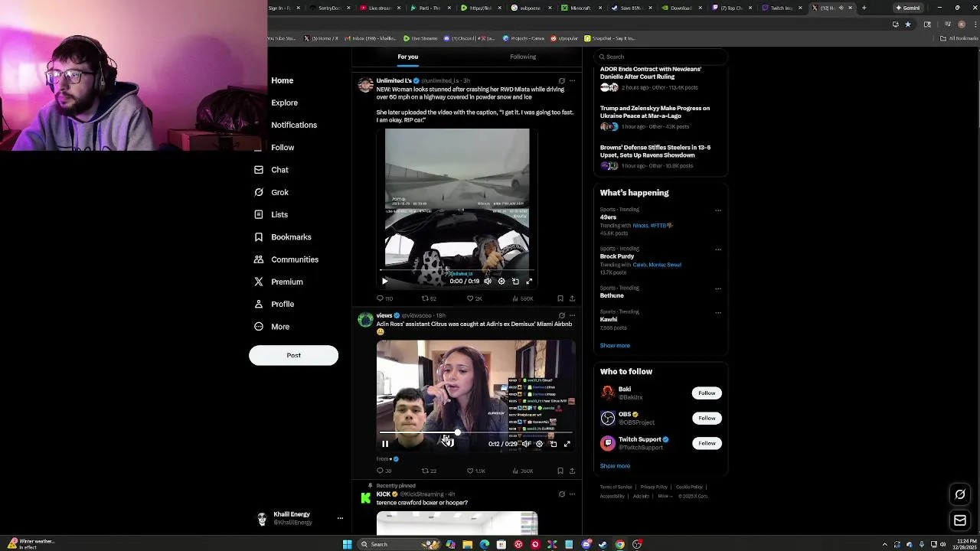
Task: Toggle fullscreen on the Adin Ross video
Action: (x=567, y=444)
